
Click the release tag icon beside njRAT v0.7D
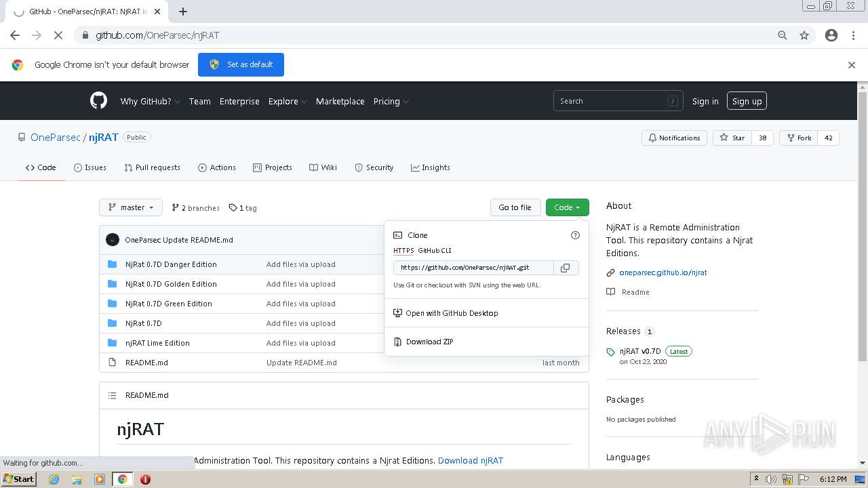[x=612, y=352]
